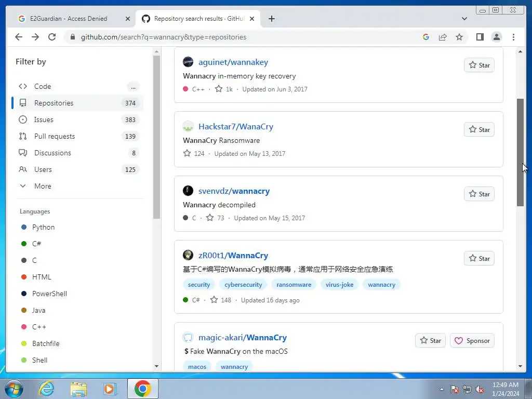This screenshot has width=532, height=399.
Task: Click the sidebar filter scrollbar thumb
Action: point(156,137)
